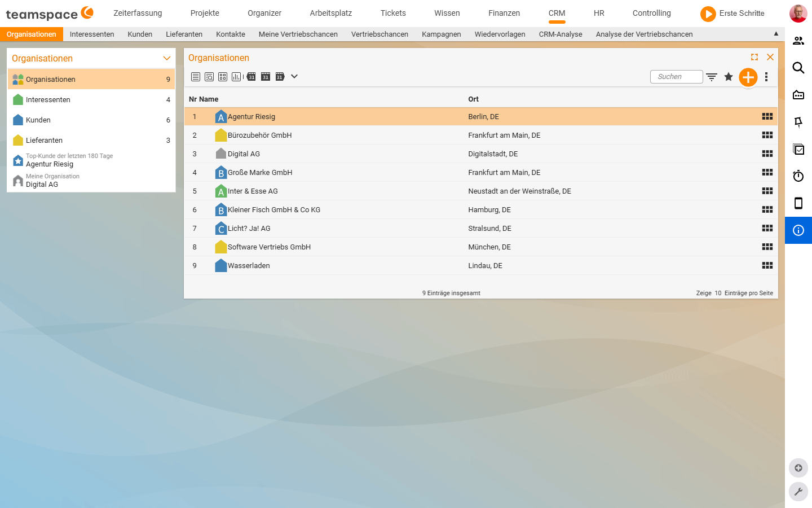Click the teamspace logo
This screenshot has width=812, height=508.
(50, 14)
